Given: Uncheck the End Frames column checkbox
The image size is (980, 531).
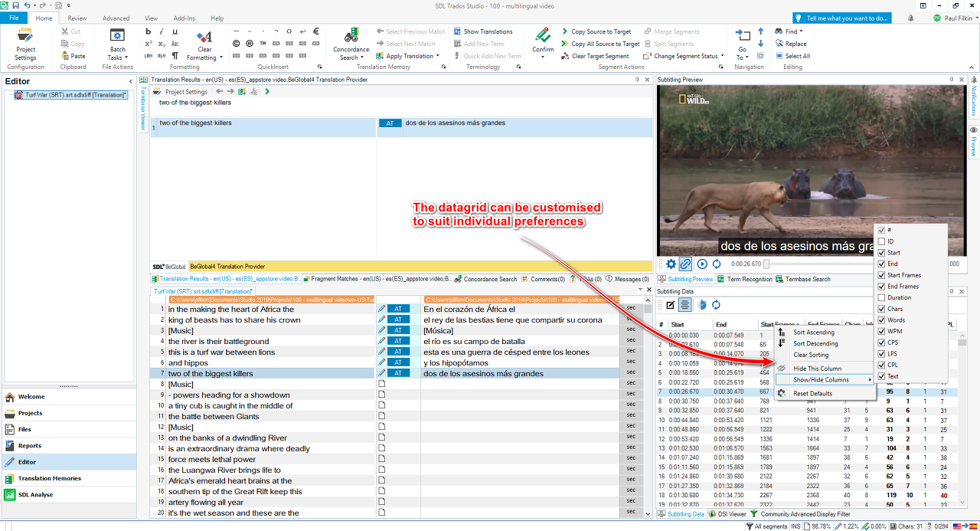Looking at the screenshot, I should pyautogui.click(x=882, y=287).
